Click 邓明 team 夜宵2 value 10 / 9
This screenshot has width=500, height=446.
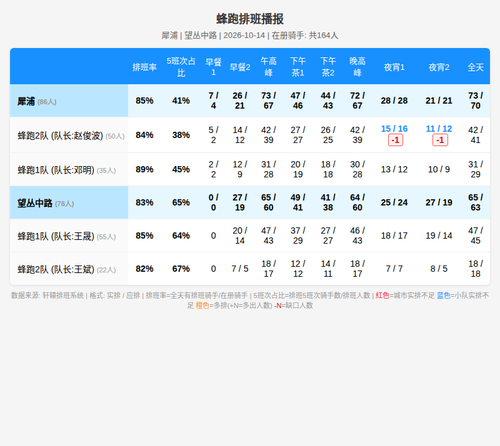pyautogui.click(x=439, y=169)
